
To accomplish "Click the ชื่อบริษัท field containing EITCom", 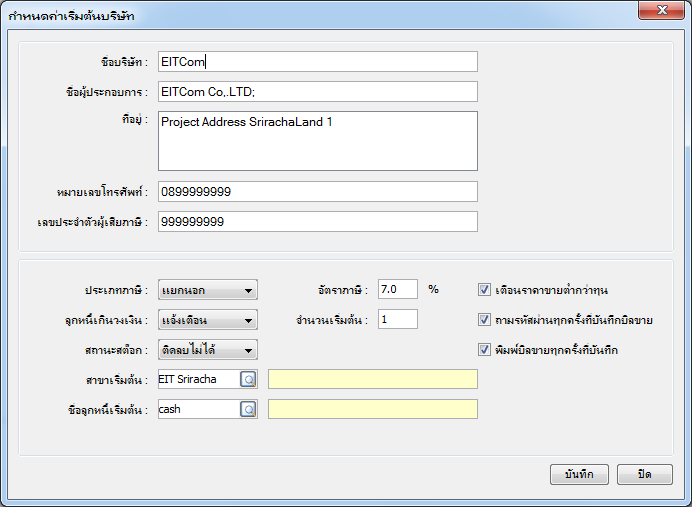I will tap(317, 62).
